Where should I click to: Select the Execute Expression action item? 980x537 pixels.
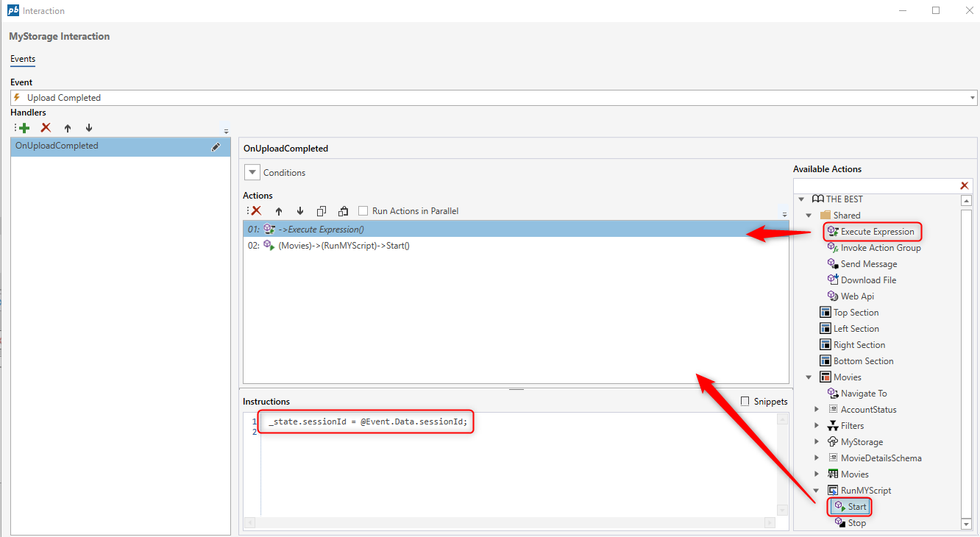877,232
